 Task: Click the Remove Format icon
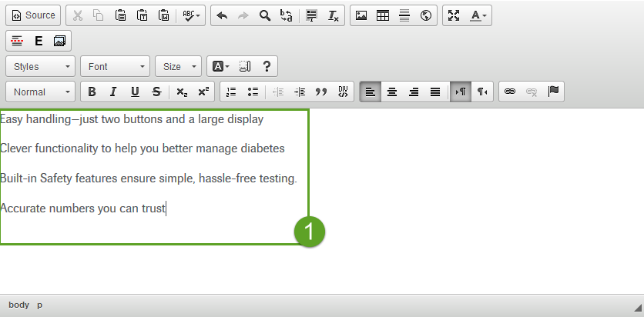[333, 15]
